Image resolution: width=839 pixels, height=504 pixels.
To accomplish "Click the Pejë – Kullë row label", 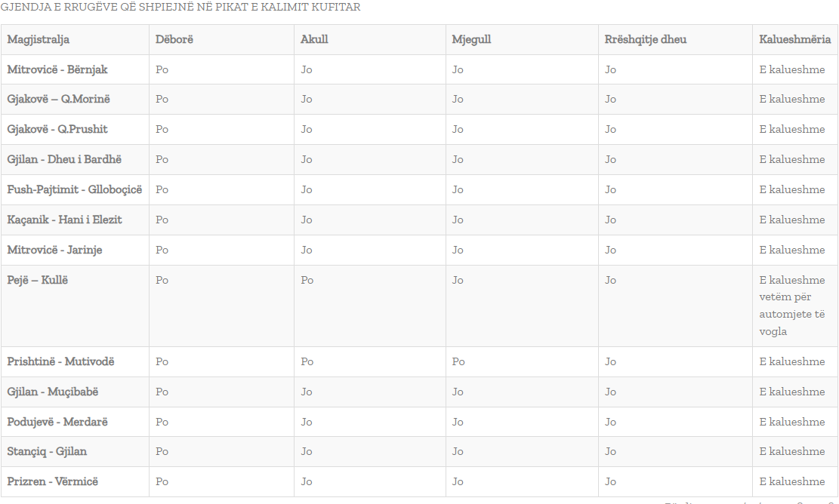I will (38, 280).
